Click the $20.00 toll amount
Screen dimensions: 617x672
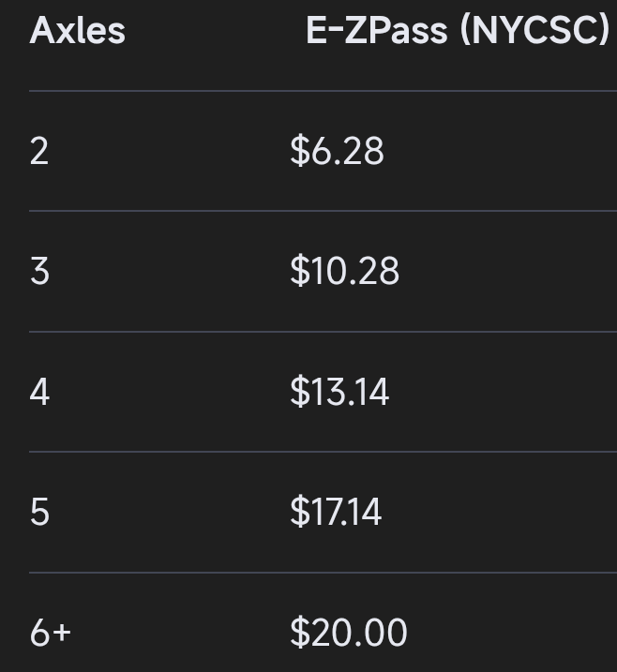(349, 633)
